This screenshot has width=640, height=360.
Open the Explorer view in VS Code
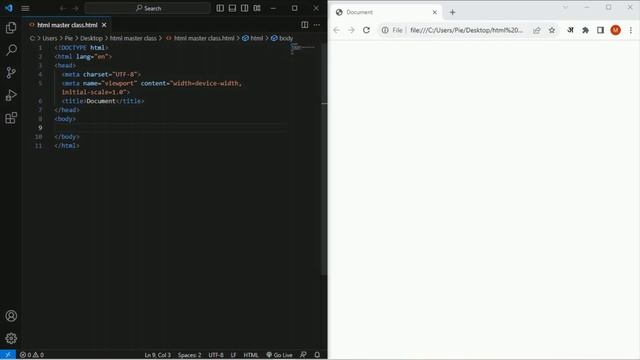pos(11,28)
